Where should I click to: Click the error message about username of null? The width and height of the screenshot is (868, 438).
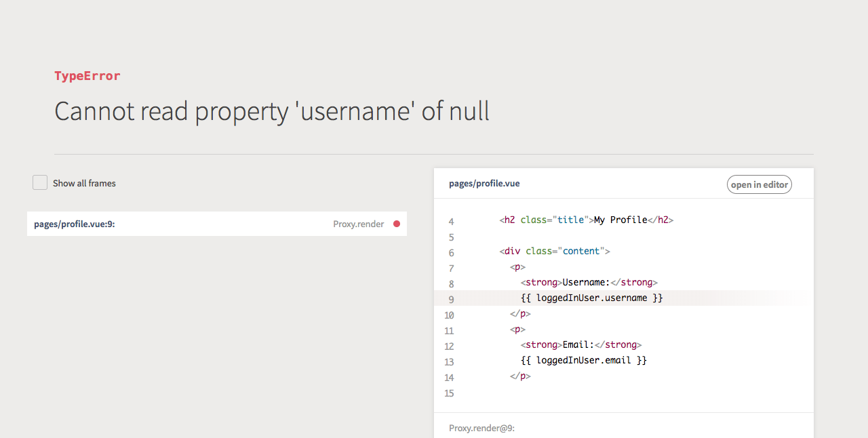(x=272, y=111)
